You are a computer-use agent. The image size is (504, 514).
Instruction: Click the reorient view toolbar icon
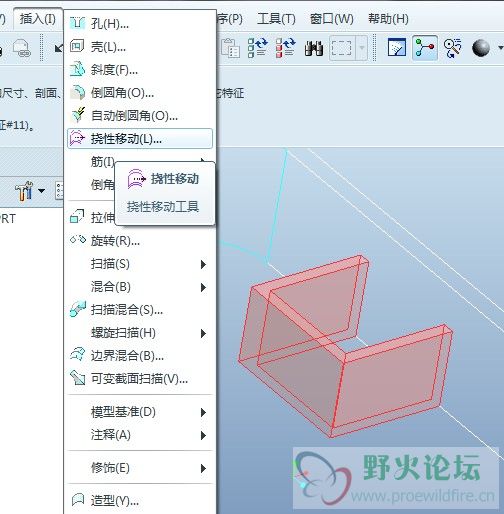[x=453, y=48]
